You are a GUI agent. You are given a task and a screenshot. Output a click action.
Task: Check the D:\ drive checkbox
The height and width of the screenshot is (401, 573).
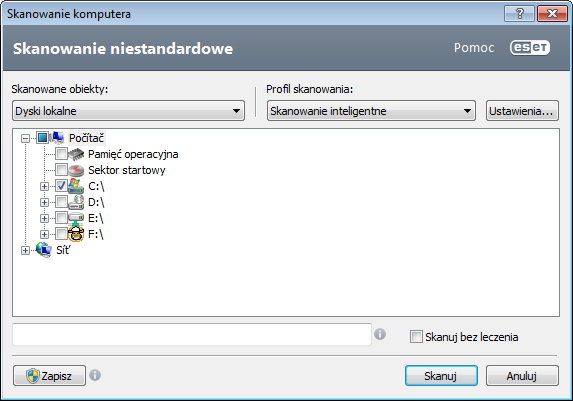(61, 202)
